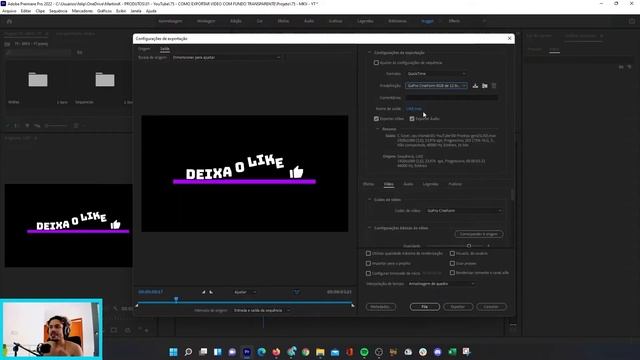
Task: Open the time interpolation 'Amostragem de quadro' dropdown
Action: tap(441, 284)
